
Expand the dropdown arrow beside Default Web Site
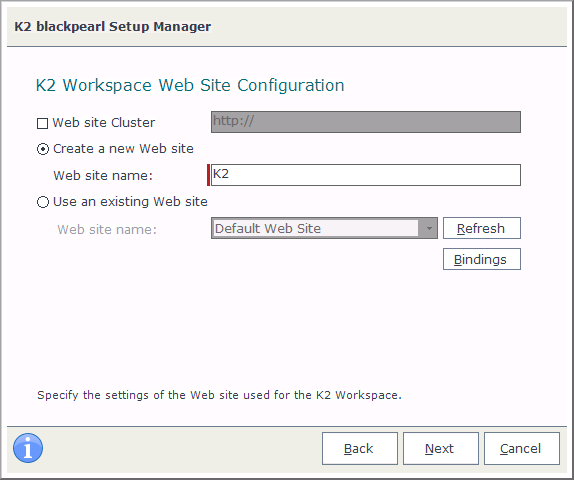click(x=429, y=228)
